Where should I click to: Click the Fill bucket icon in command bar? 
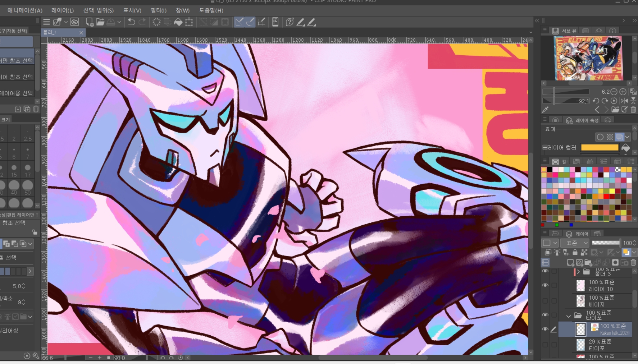coord(178,22)
